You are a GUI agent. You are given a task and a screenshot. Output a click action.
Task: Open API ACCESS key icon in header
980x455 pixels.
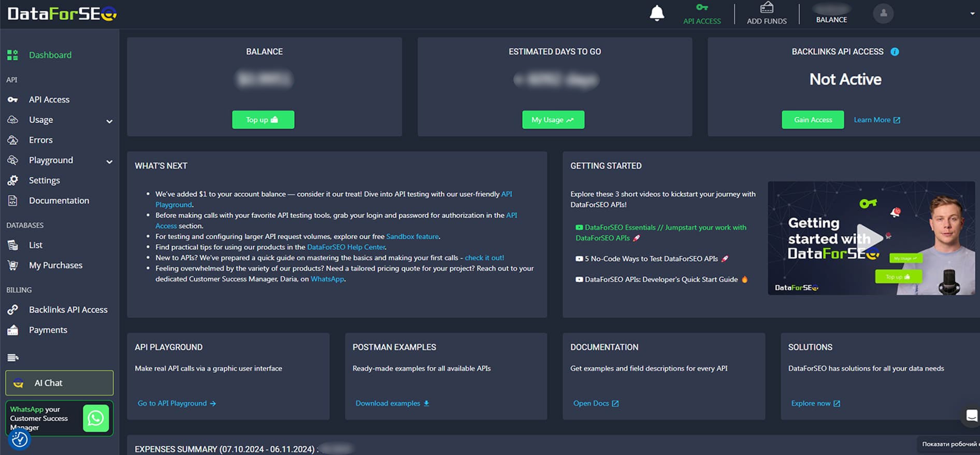pos(702,14)
